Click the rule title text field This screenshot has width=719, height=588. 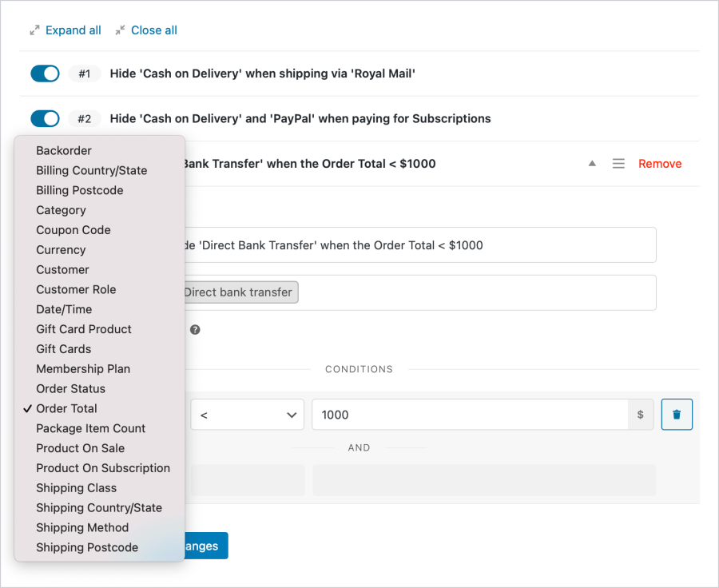point(415,245)
